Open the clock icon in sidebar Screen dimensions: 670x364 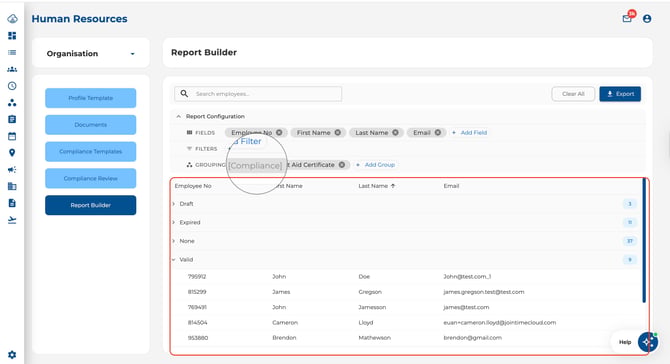pos(12,86)
